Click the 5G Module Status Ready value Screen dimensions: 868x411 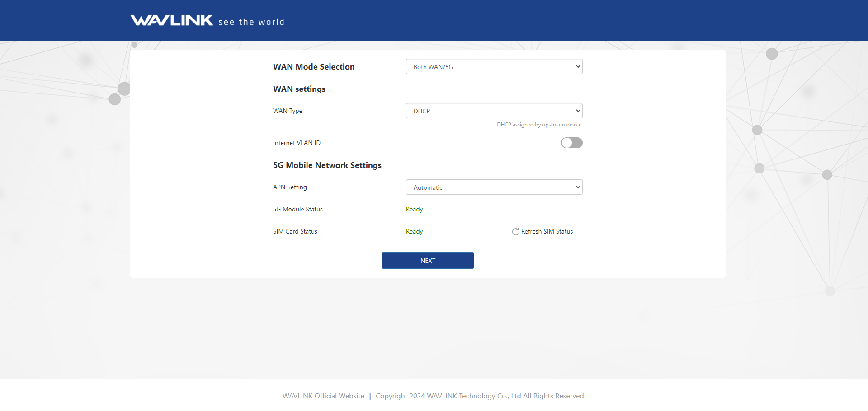point(414,209)
